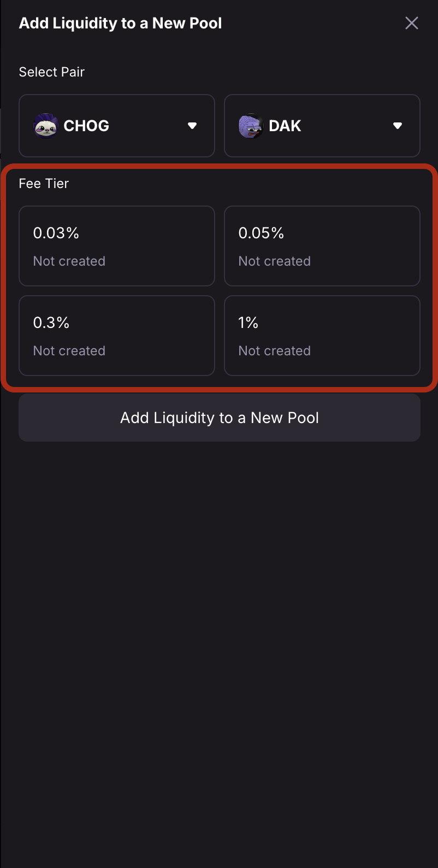
Task: Click the Select Pair label
Action: pos(52,72)
